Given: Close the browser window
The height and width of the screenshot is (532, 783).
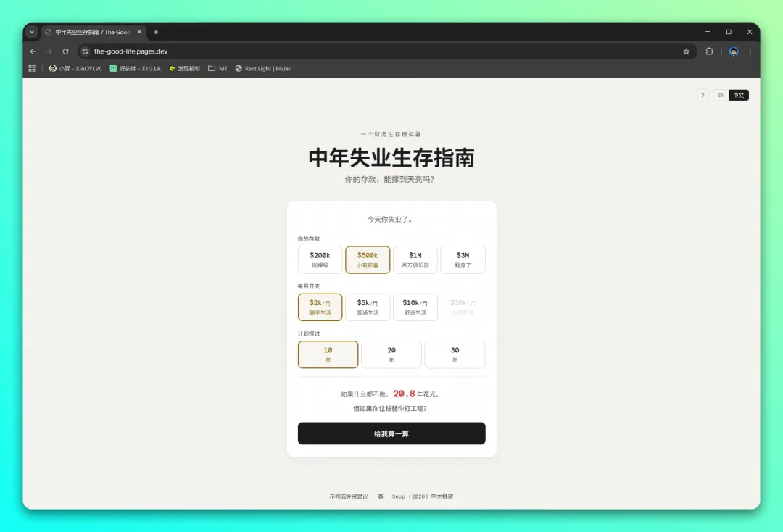Looking at the screenshot, I should pyautogui.click(x=750, y=32).
